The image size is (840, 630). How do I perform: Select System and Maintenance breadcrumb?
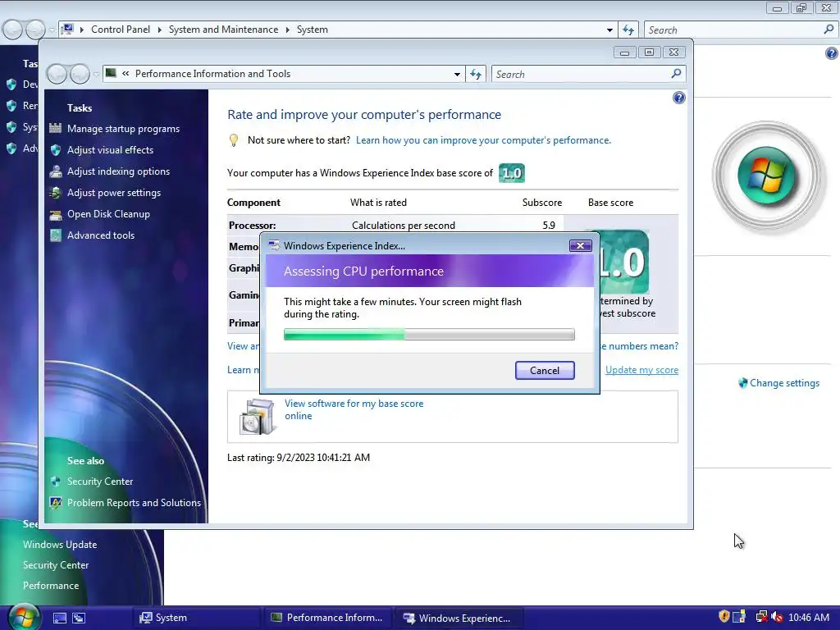tap(223, 30)
